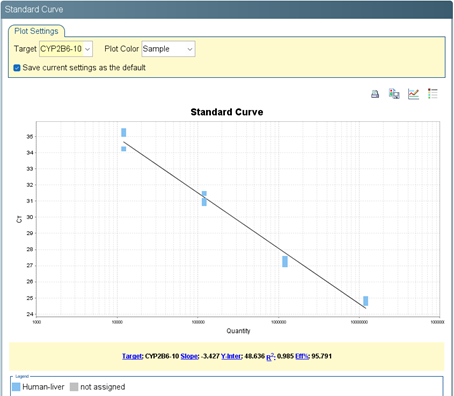Switch to the Plot Settings tab
The image size is (454, 396).
coord(36,31)
